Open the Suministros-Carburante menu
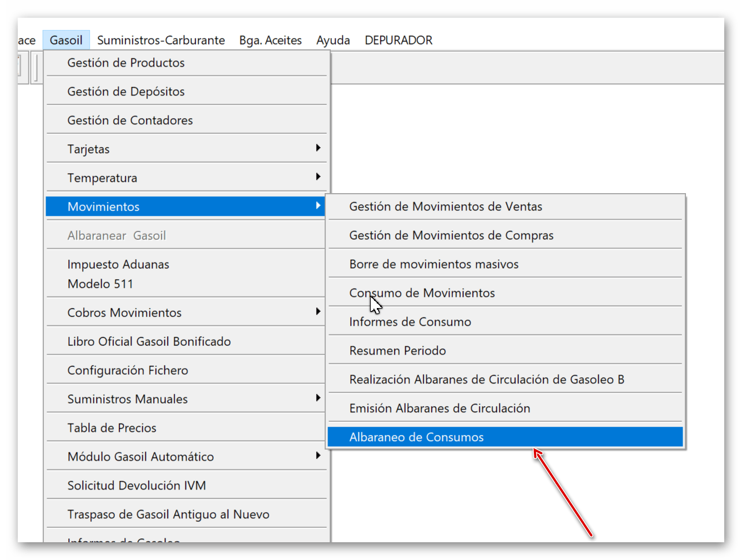Screen dimensions: 742x560 (x=161, y=41)
